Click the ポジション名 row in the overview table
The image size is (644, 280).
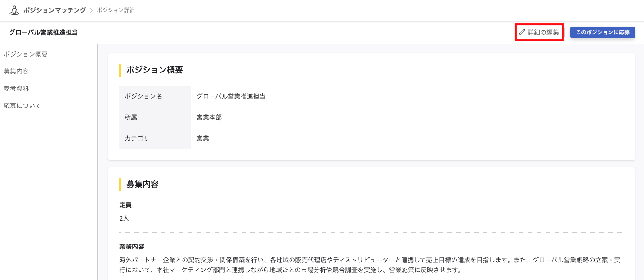coord(143,96)
